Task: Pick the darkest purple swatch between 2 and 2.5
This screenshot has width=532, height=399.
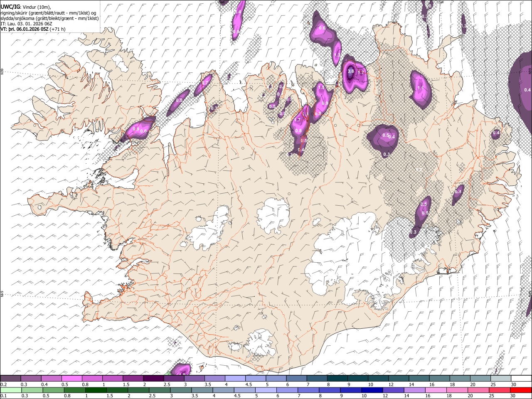Action: (153, 379)
